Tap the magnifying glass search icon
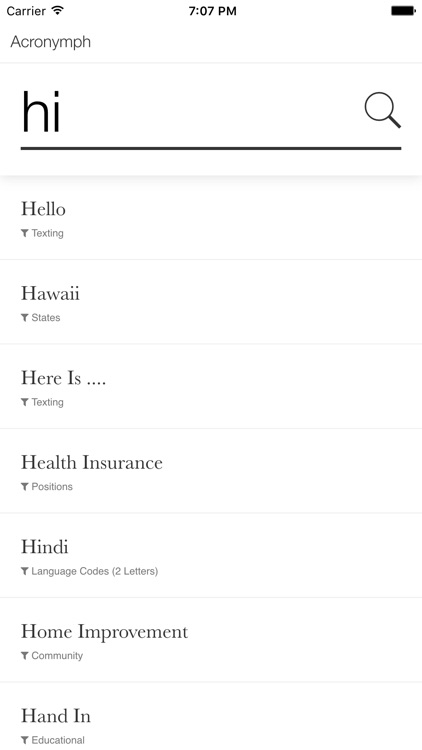Screen dimensions: 422x750 coord(382,110)
